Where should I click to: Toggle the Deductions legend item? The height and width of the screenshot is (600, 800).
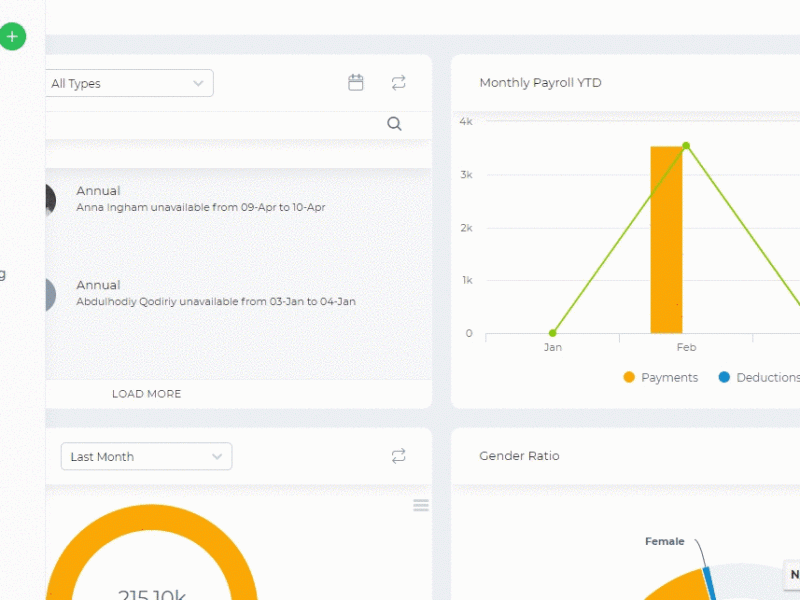coord(759,378)
